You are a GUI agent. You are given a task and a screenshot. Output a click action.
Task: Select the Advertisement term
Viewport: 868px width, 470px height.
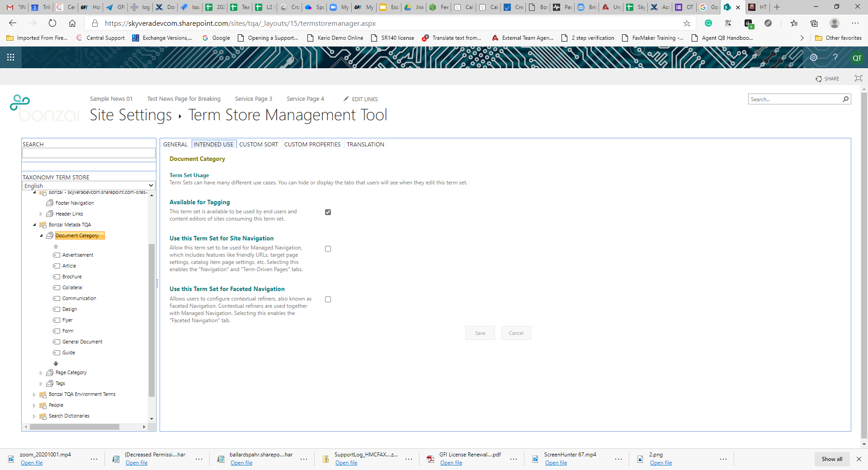[78, 255]
